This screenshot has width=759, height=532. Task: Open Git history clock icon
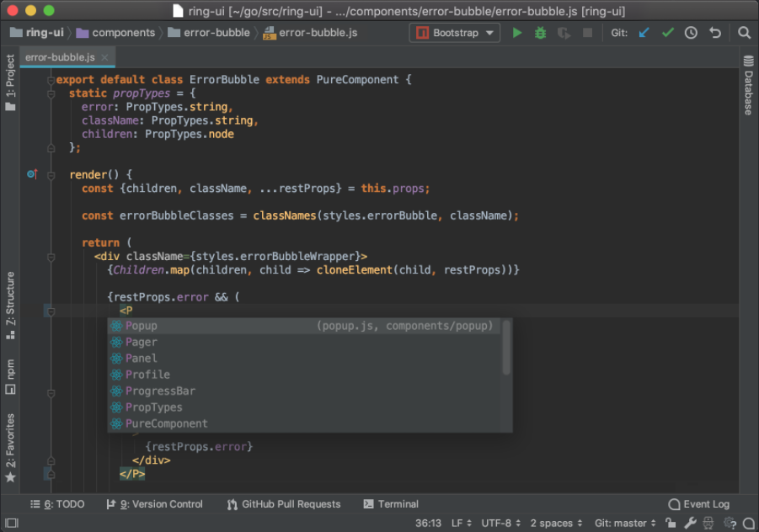click(691, 33)
